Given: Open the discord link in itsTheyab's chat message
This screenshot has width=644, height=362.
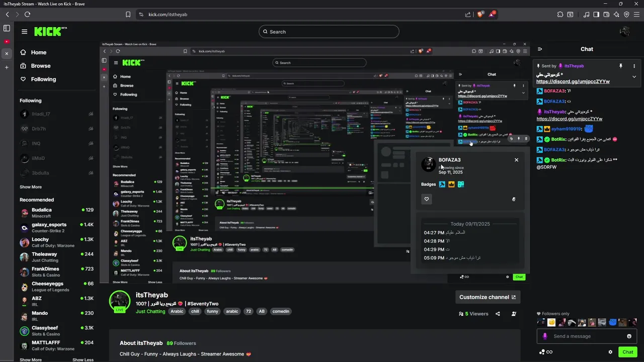Looking at the screenshot, I should [569, 119].
